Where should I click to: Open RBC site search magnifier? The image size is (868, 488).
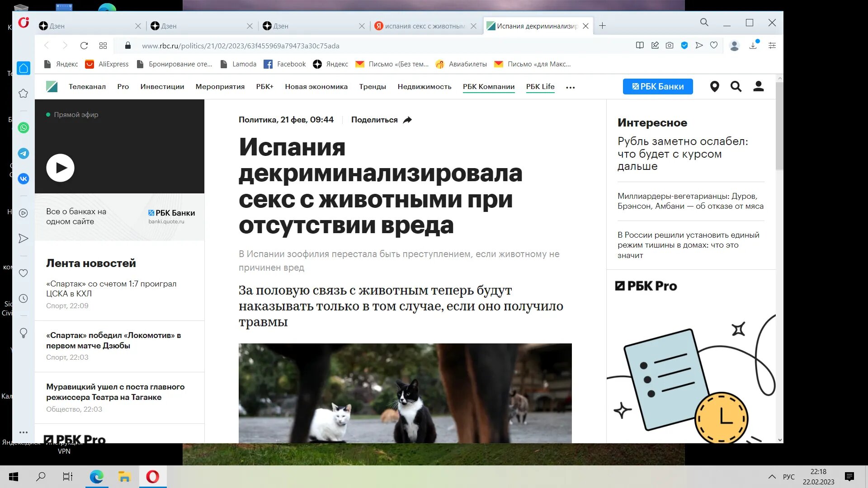tap(736, 87)
